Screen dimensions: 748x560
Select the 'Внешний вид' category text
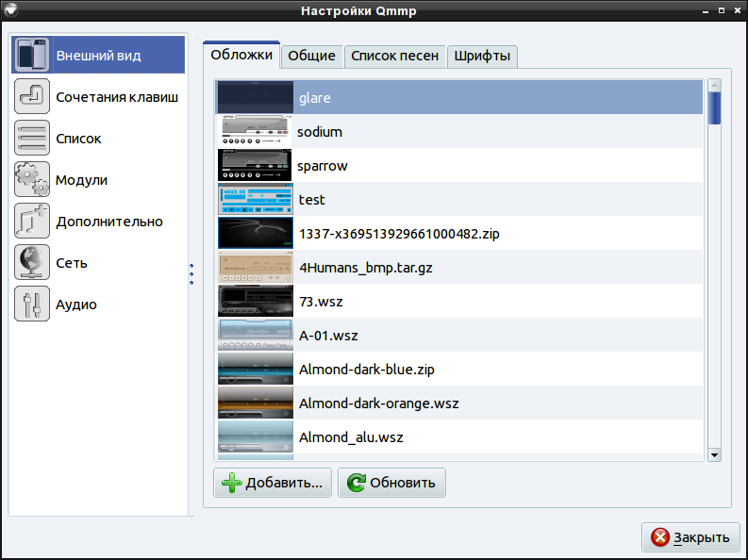98,56
